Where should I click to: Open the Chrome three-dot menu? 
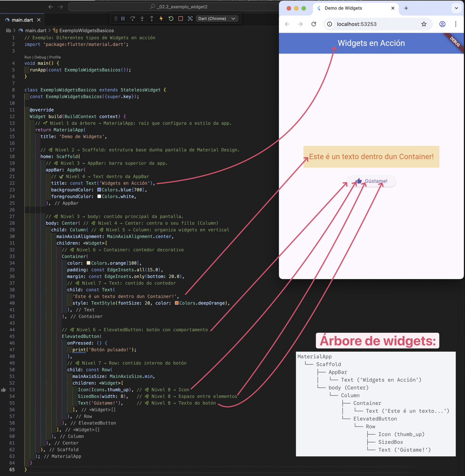456,24
